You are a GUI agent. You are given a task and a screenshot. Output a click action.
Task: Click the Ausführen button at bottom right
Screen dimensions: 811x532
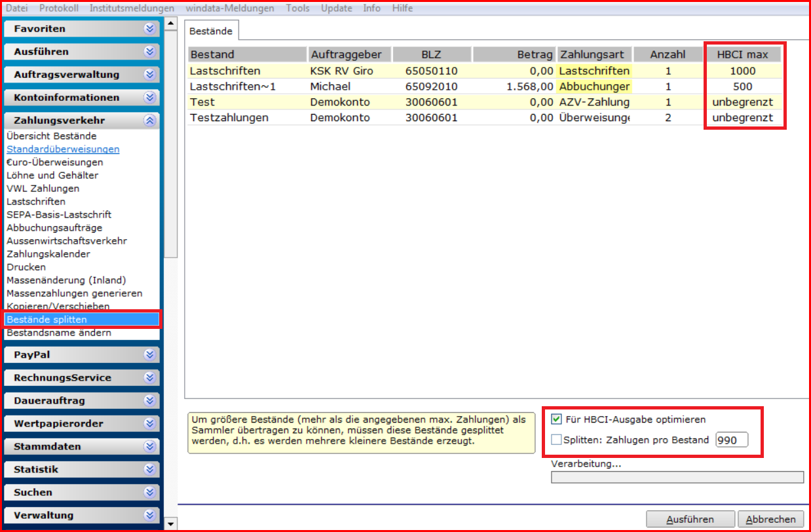pyautogui.click(x=690, y=520)
